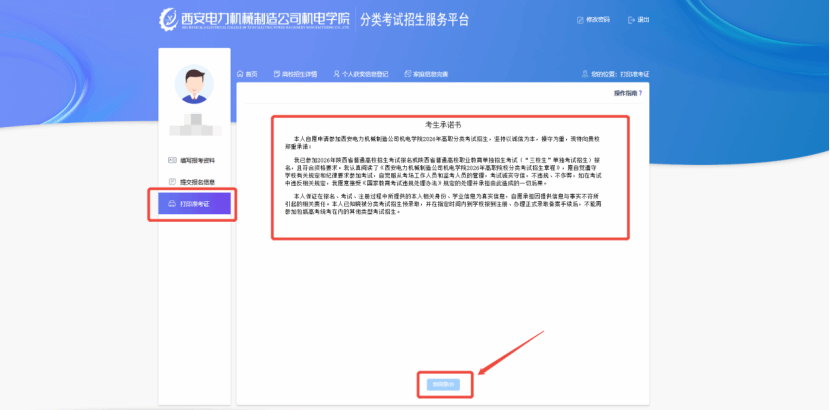Viewport: 830px width, 410px height.
Task: Click the gear logo of the college
Action: 166,19
